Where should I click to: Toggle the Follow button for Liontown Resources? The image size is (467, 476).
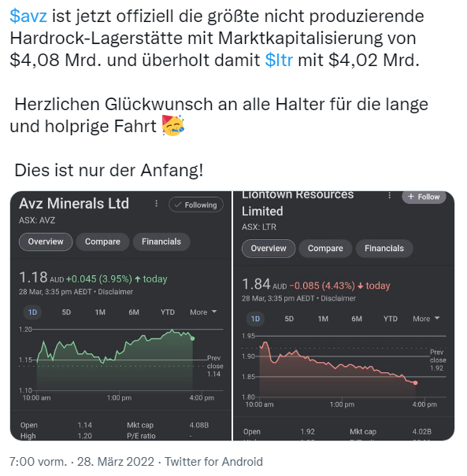(424, 197)
